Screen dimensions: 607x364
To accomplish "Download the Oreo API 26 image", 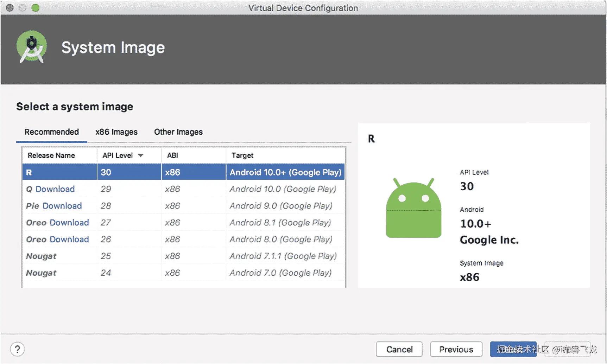I will [69, 240].
